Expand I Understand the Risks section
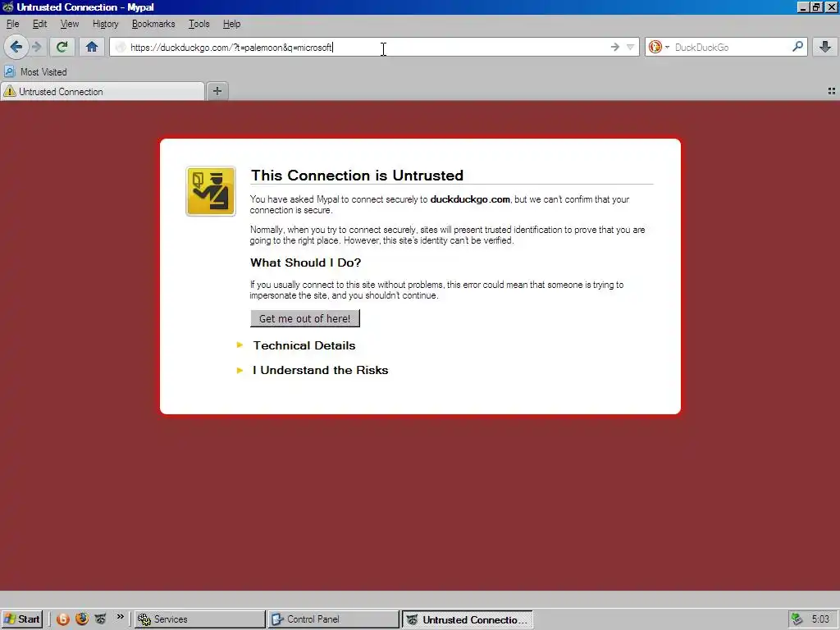This screenshot has height=630, width=840. pos(321,370)
